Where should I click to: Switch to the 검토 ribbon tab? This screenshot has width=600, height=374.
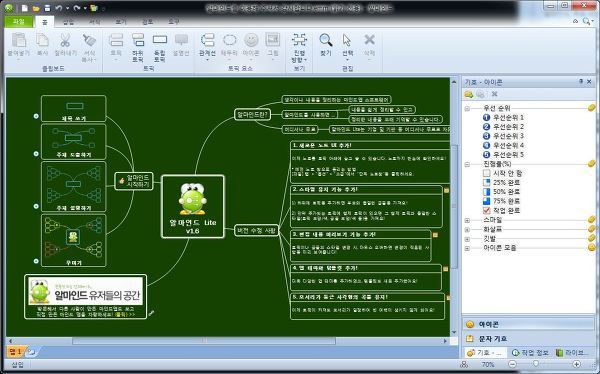tap(147, 22)
